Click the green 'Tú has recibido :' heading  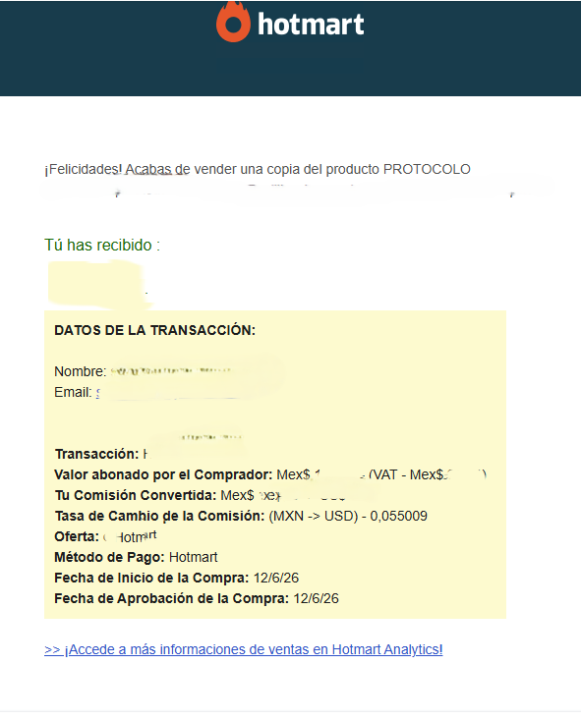102,245
